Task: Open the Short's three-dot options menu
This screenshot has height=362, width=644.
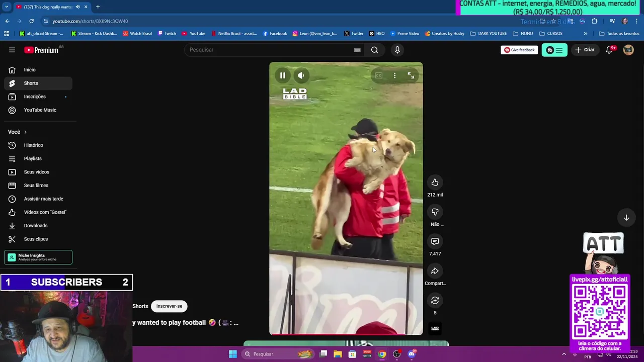Action: (x=394, y=75)
